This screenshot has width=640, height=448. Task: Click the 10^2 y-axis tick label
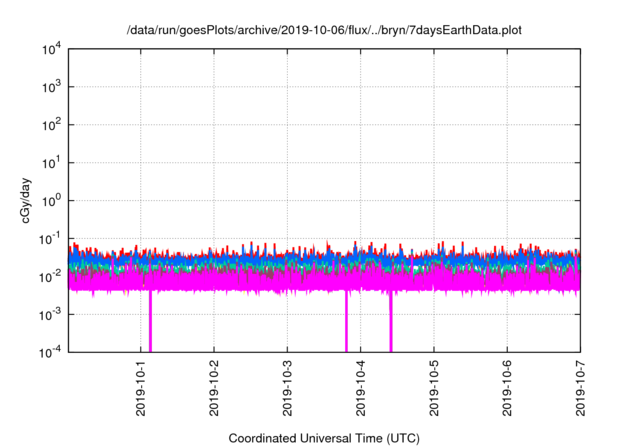52,125
